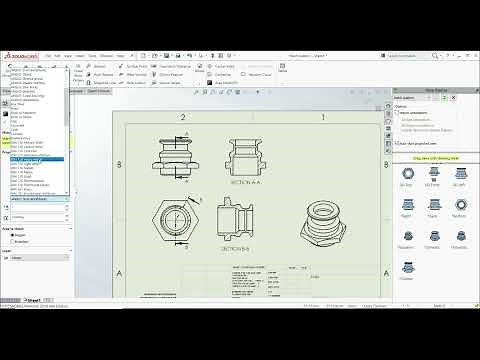Click the Open document icon
The height and width of the screenshot is (360, 480).
(x=155, y=56)
